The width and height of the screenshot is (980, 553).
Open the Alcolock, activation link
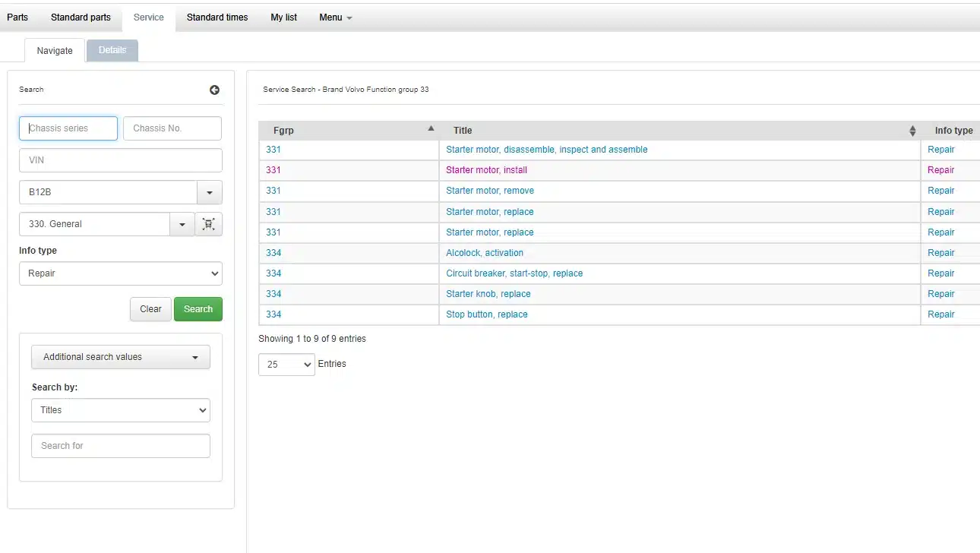pos(485,253)
